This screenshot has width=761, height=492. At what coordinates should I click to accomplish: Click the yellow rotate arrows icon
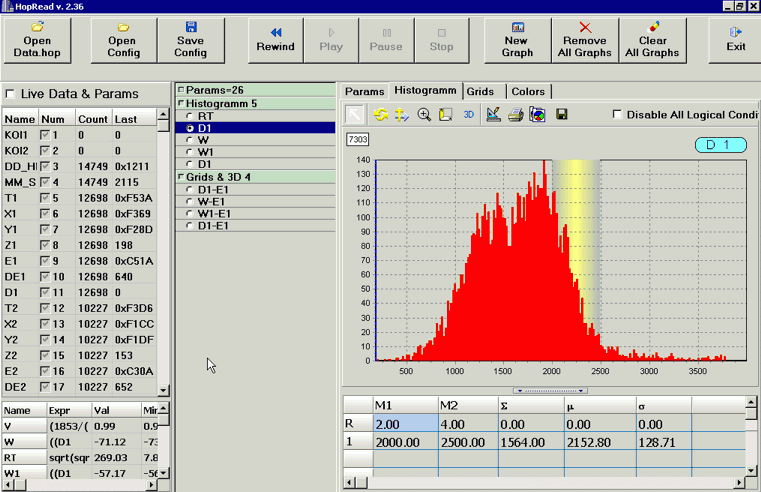[380, 115]
